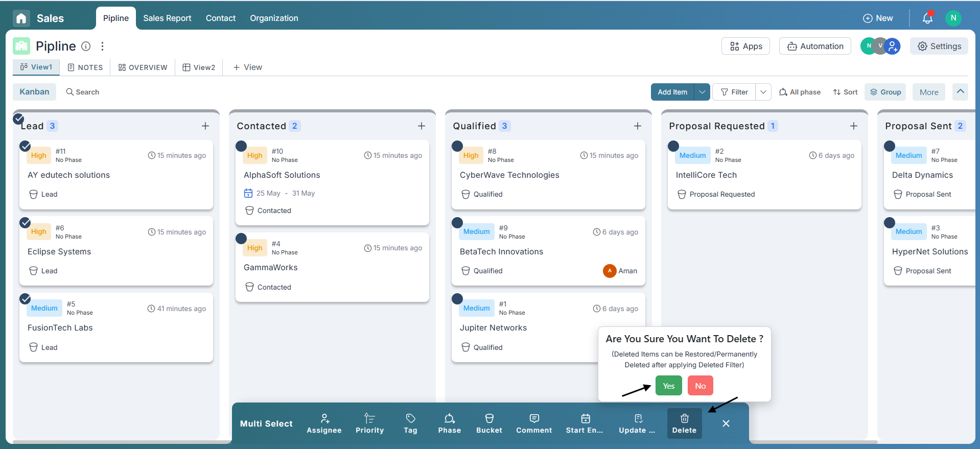Open the More options menu
The image size is (980, 449).
(x=929, y=92)
